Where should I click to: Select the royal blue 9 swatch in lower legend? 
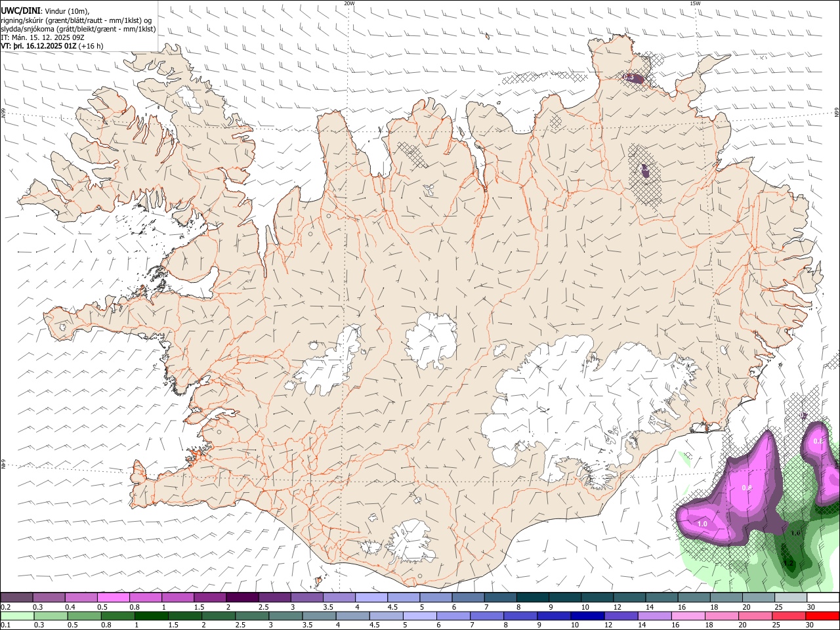[x=553, y=616]
